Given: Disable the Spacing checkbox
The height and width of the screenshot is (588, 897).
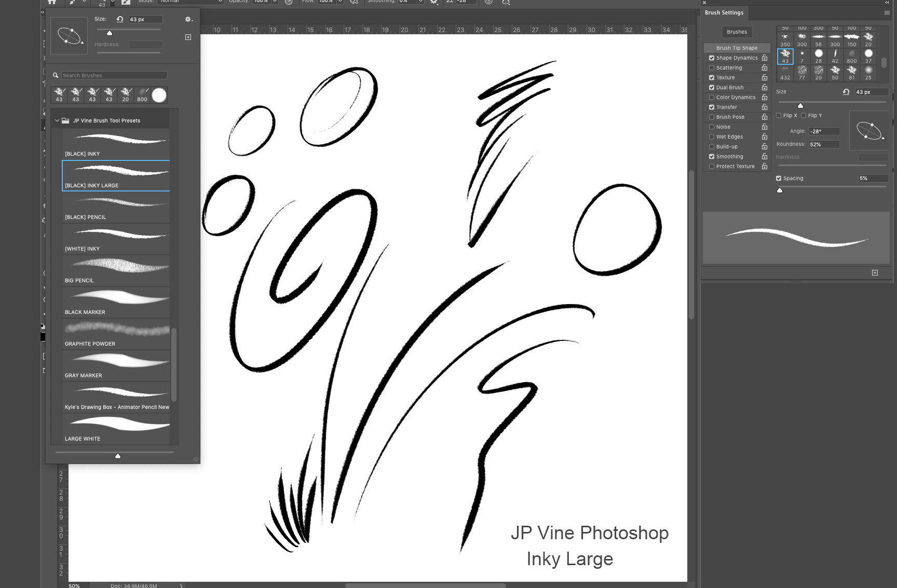Looking at the screenshot, I should click(779, 179).
